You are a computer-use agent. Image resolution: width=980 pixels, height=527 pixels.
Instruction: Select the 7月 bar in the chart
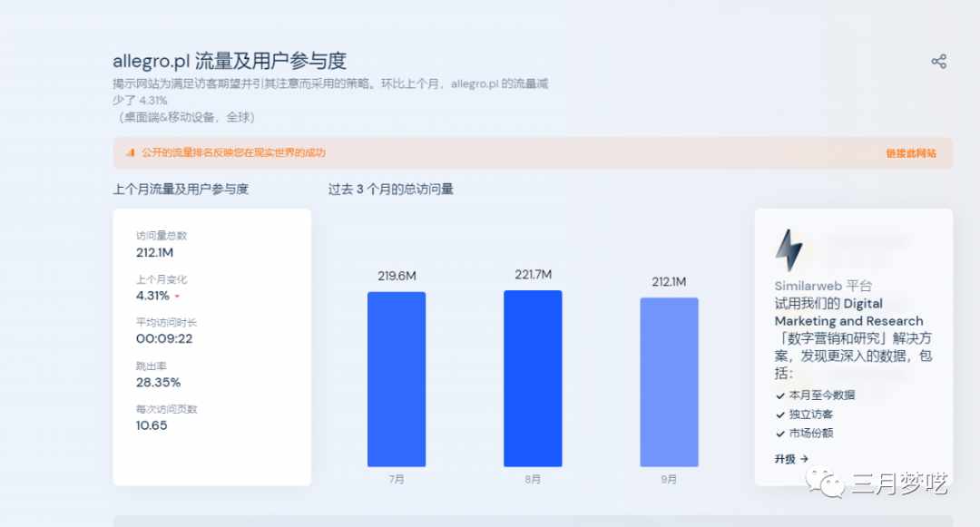click(397, 379)
